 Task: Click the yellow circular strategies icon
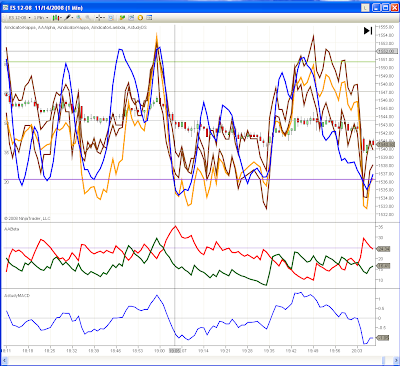pyautogui.click(x=140, y=17)
